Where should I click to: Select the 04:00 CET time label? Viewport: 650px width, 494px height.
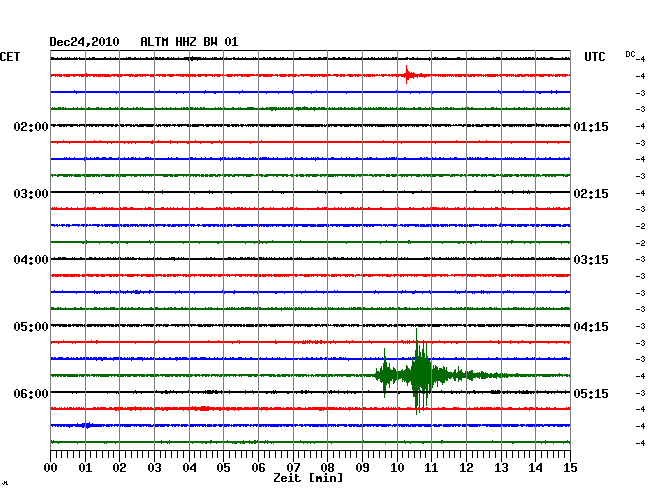pyautogui.click(x=31, y=260)
